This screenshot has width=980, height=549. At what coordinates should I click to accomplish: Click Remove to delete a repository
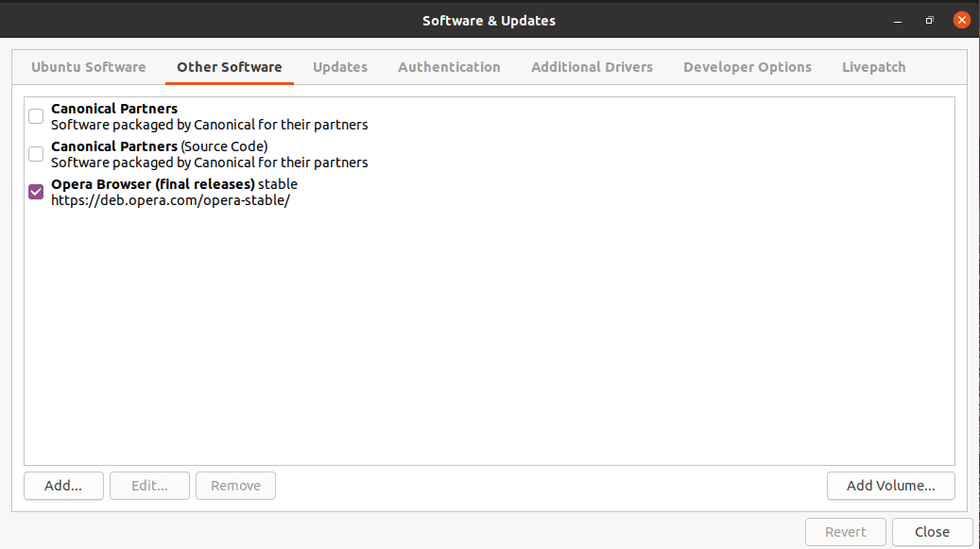coord(235,486)
